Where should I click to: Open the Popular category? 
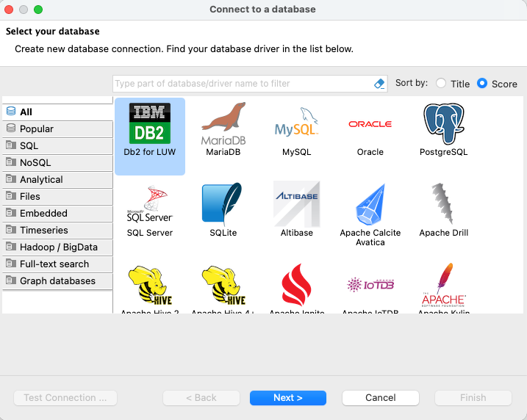[x=57, y=129]
